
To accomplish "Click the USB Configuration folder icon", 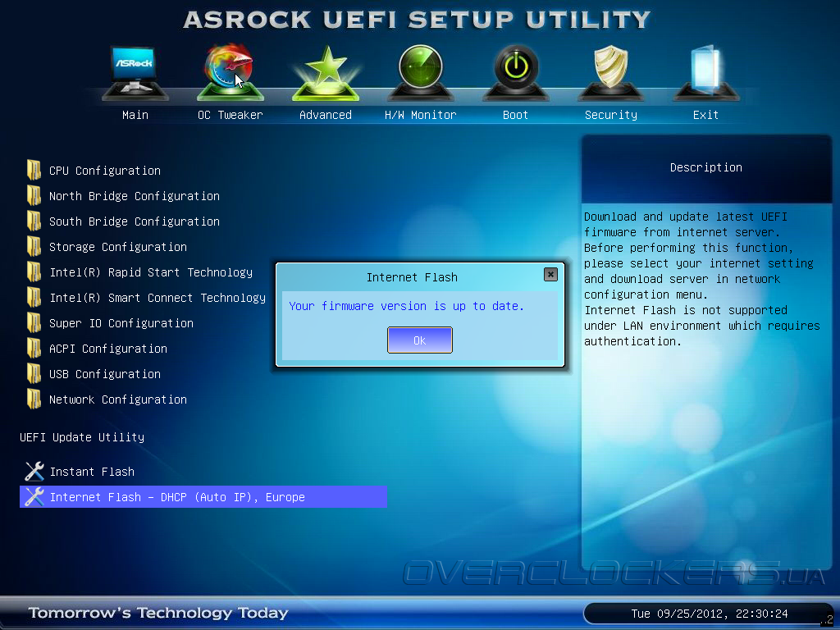I will [34, 373].
